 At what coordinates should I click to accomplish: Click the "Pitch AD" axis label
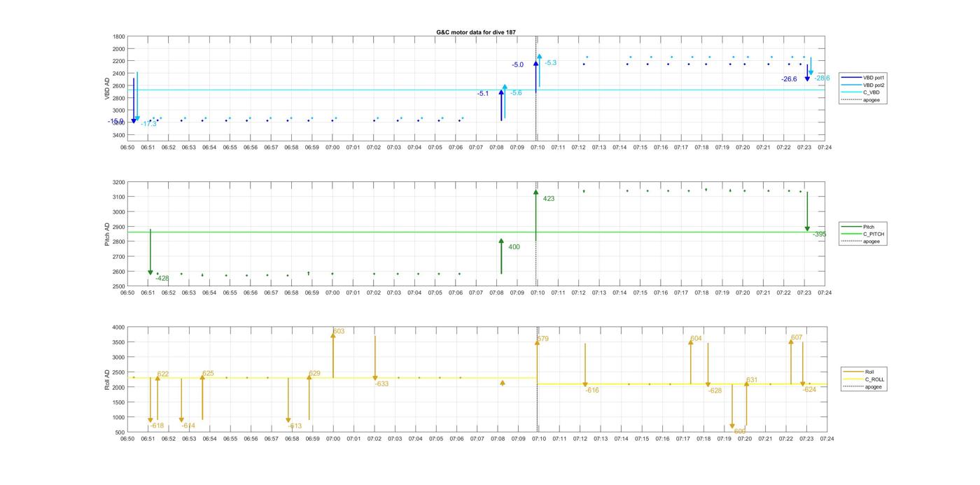108,234
